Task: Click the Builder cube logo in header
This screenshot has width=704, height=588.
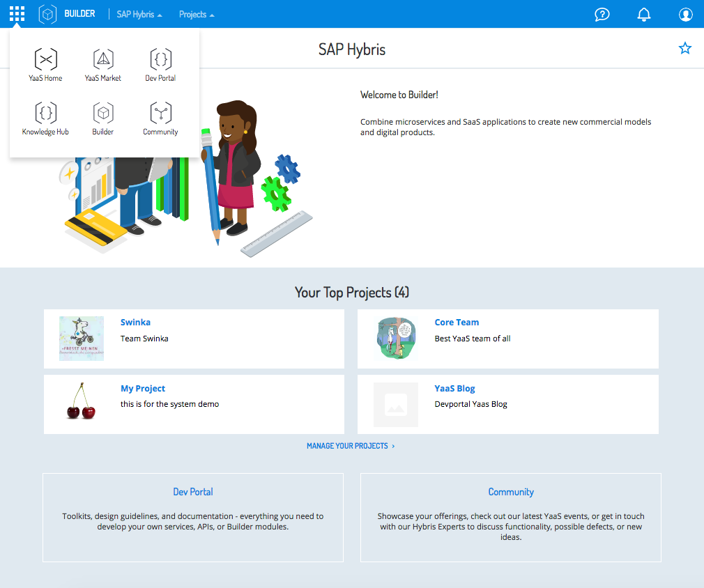Action: point(47,14)
